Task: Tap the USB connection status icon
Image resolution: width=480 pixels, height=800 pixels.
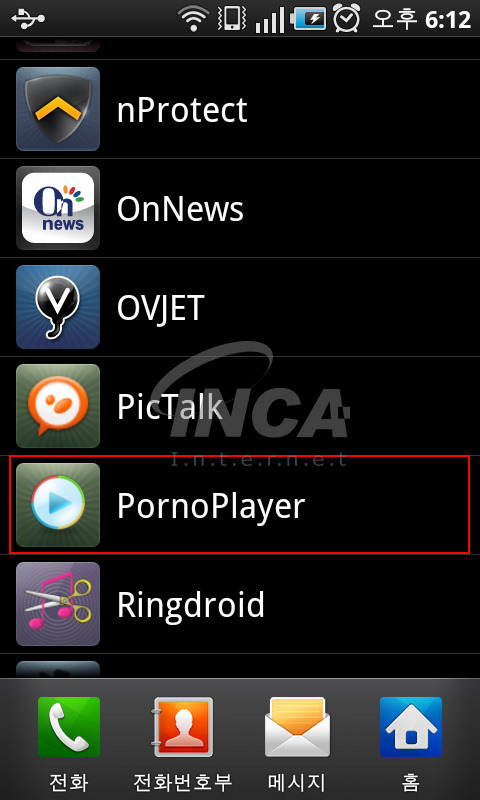Action: click(x=28, y=18)
